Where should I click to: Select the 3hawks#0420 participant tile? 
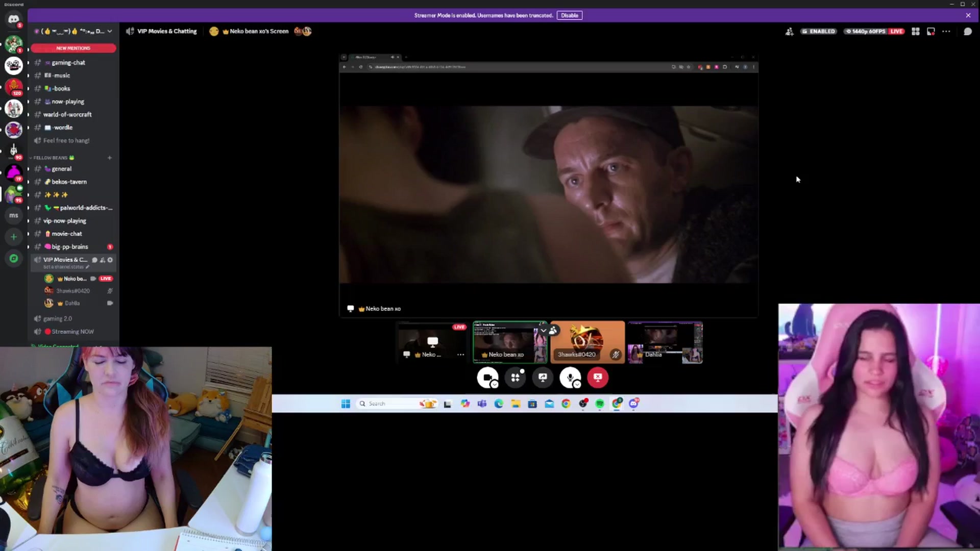[587, 342]
